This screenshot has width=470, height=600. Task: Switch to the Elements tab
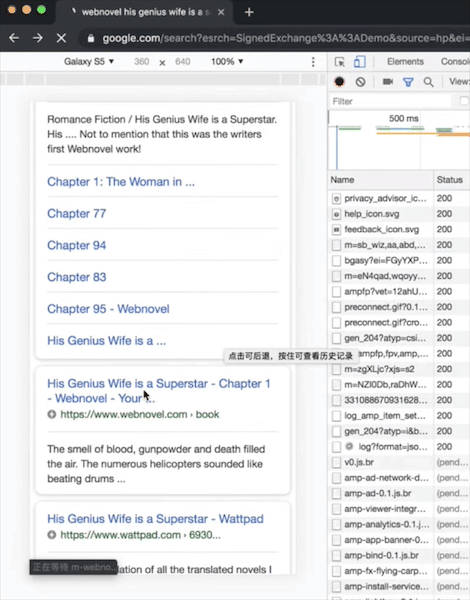point(405,62)
